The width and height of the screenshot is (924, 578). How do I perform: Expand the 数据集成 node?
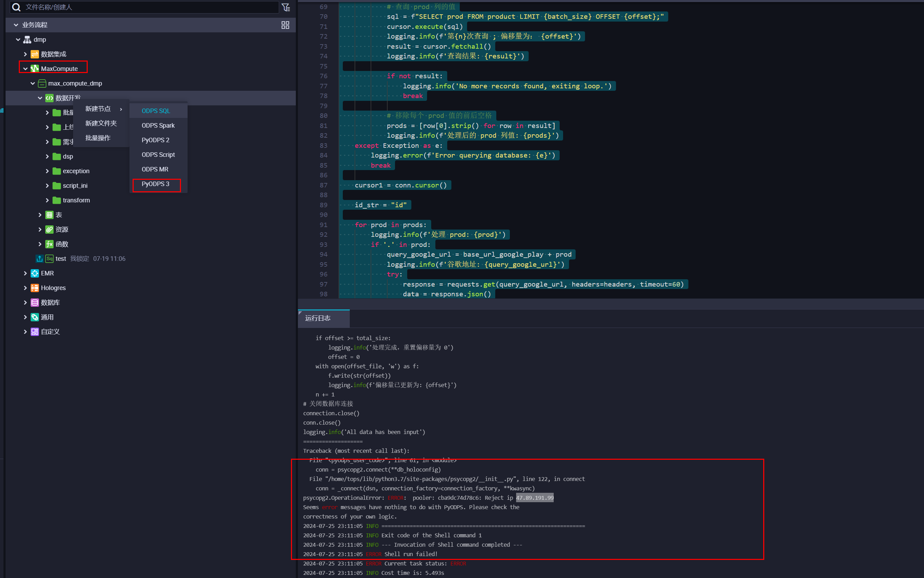coord(25,54)
